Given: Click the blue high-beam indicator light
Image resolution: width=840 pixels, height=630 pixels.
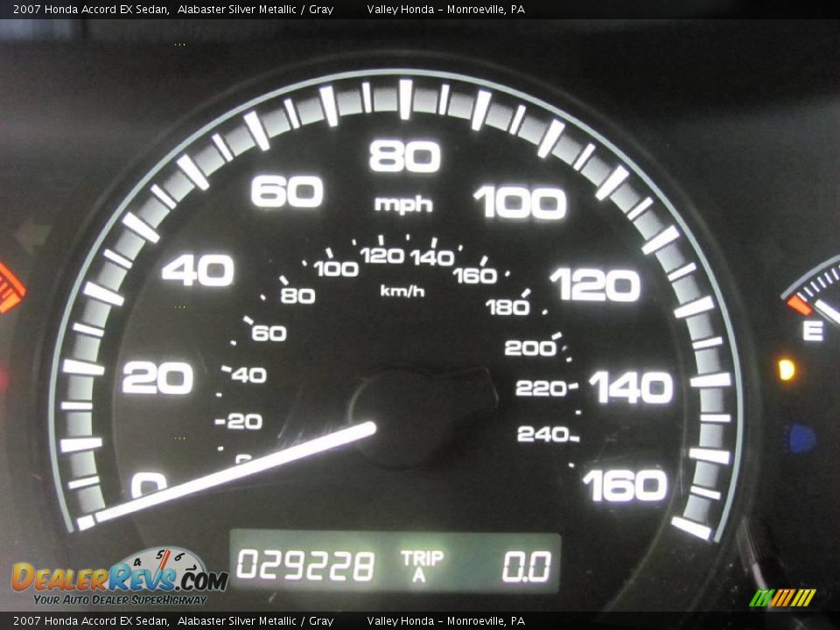Looking at the screenshot, I should [x=801, y=438].
